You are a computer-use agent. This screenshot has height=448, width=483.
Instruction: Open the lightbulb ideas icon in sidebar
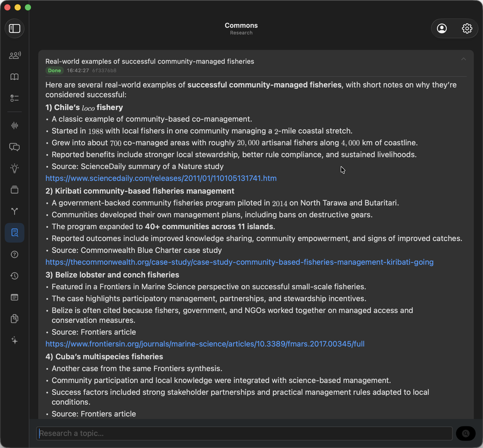[14, 169]
